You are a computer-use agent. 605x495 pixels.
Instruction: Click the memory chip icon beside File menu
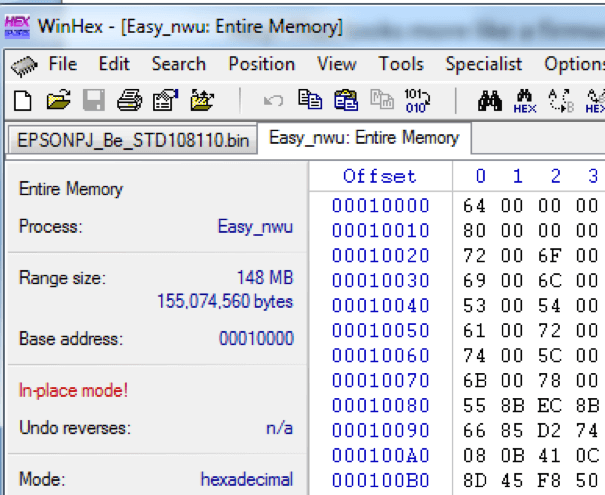[x=24, y=66]
